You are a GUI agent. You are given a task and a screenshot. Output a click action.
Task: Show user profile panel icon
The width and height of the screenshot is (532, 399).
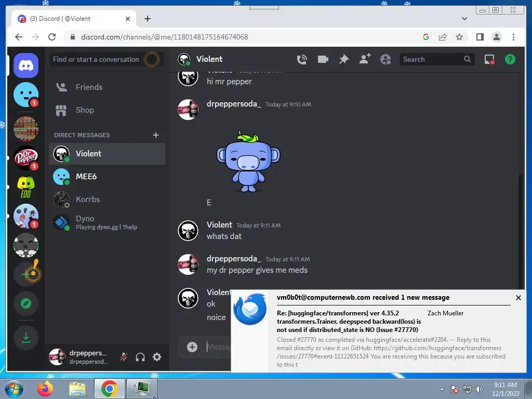385,59
